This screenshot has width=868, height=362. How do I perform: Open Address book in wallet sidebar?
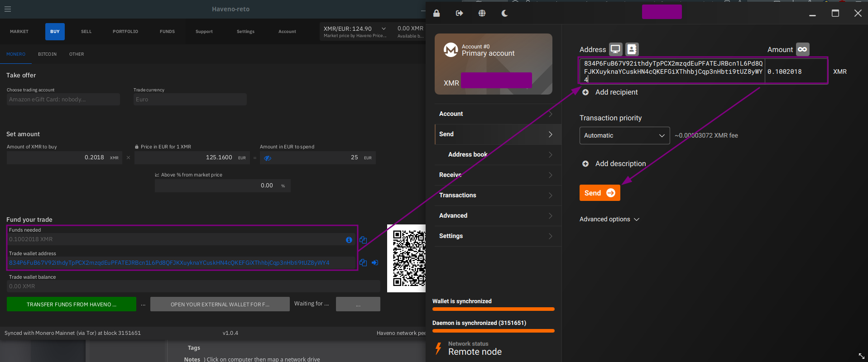(498, 155)
